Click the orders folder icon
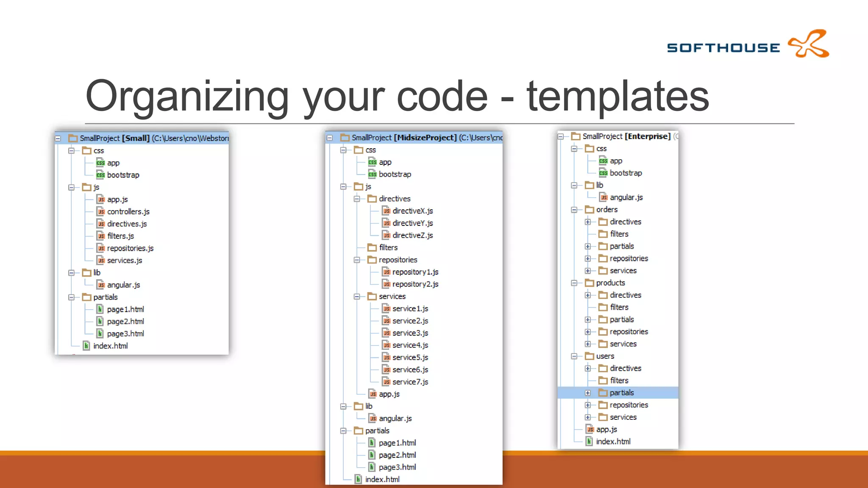This screenshot has width=868, height=488. click(590, 210)
